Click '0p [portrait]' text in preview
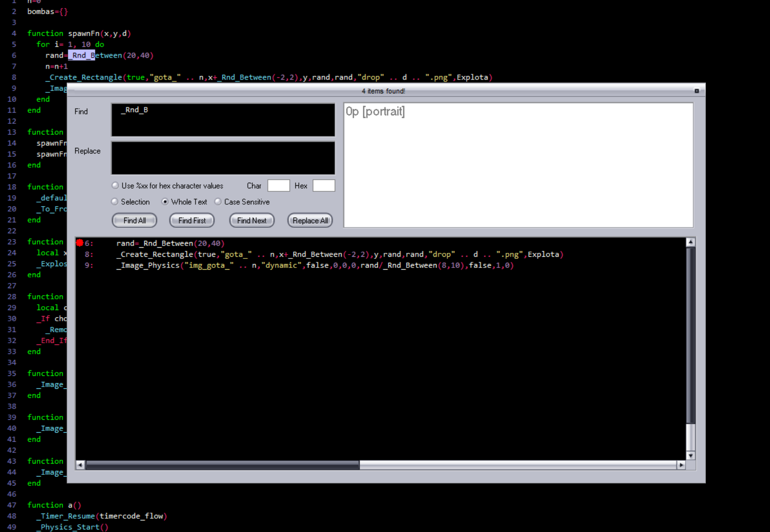 375,111
